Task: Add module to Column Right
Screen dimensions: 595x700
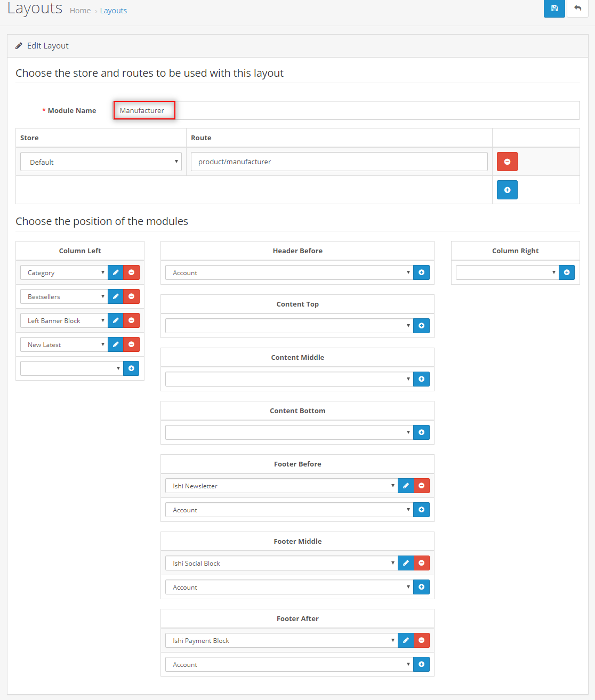Action: click(567, 272)
